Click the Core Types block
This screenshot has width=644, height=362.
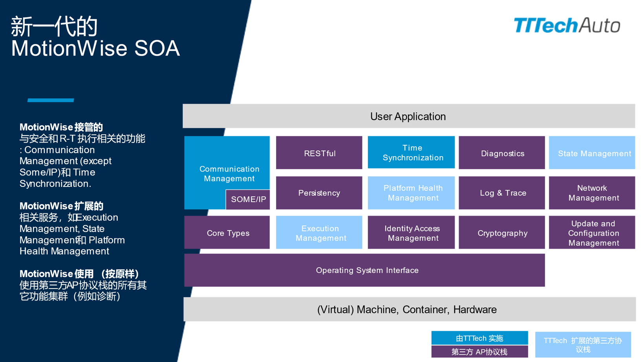point(227,232)
